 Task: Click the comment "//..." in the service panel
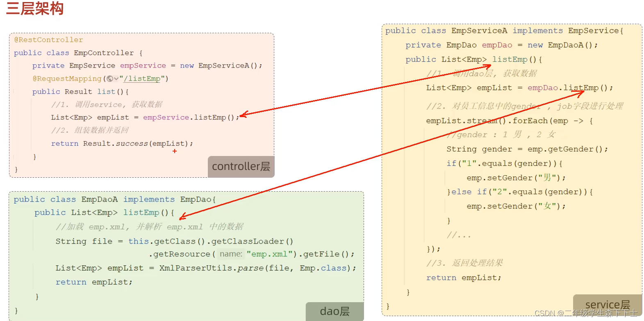coord(459,235)
